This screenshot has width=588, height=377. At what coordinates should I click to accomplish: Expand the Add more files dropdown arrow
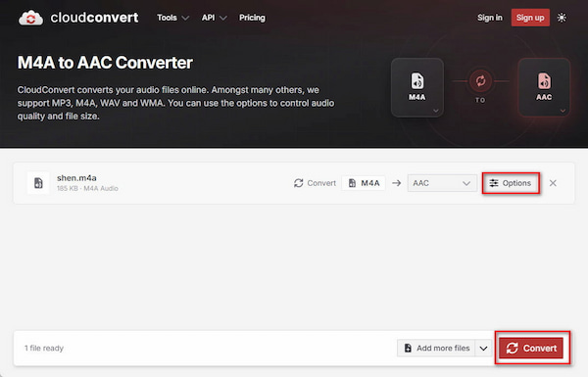coord(483,349)
